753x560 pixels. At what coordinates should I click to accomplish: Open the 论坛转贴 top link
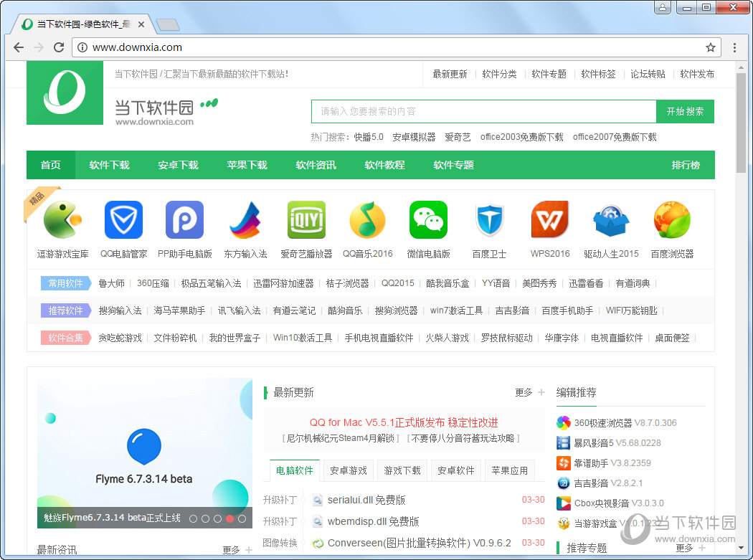[648, 74]
